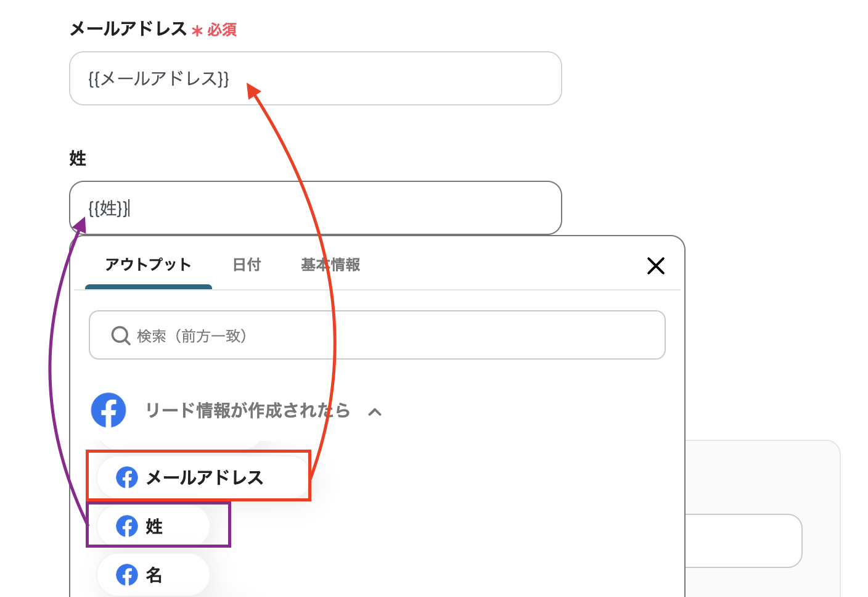Focus the 検索(前方一致) search field

pos(395,336)
